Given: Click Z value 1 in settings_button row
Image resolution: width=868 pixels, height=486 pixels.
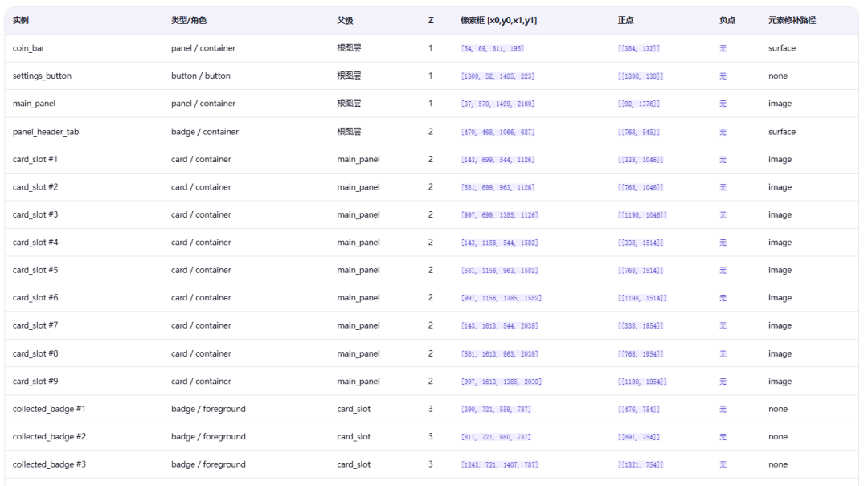Looking at the screenshot, I should tap(431, 76).
